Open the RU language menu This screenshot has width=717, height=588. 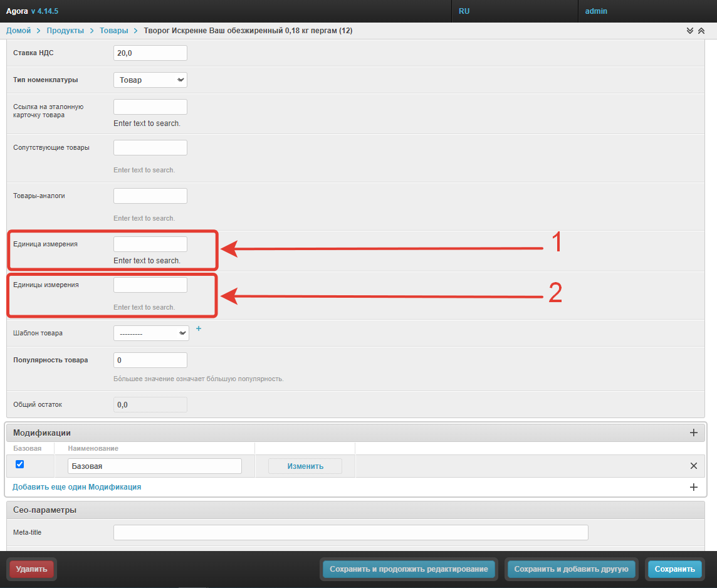point(464,11)
